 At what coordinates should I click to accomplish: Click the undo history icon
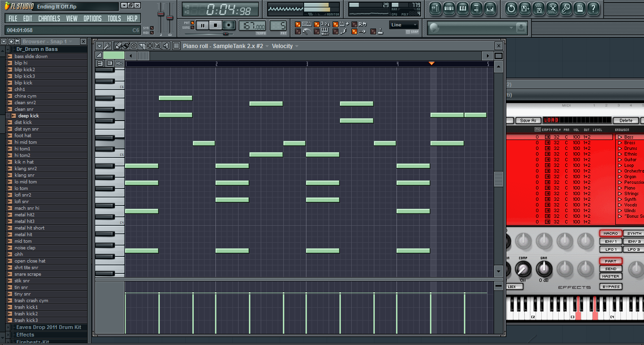(x=511, y=8)
